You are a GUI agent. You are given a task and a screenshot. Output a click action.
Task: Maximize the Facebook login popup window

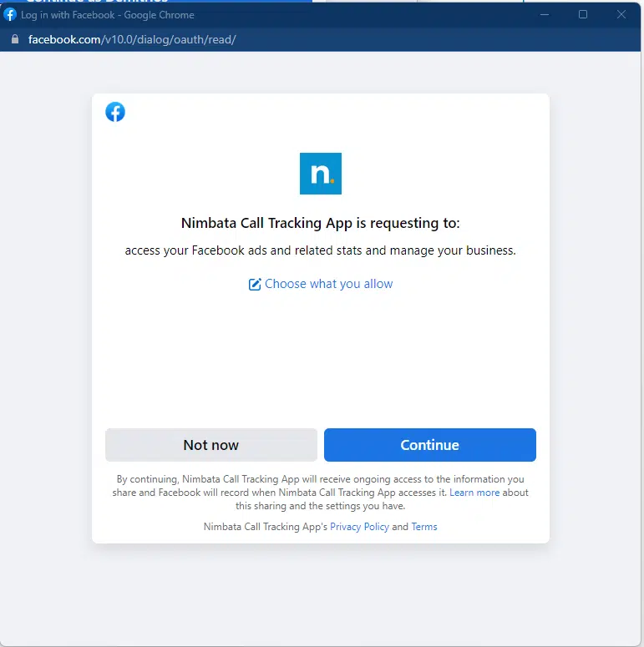pyautogui.click(x=583, y=15)
